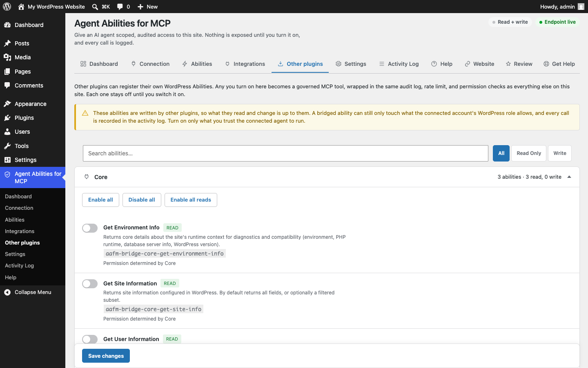588x368 pixels.
Task: Open the Dashboard tab of the plugin
Action: (x=99, y=64)
